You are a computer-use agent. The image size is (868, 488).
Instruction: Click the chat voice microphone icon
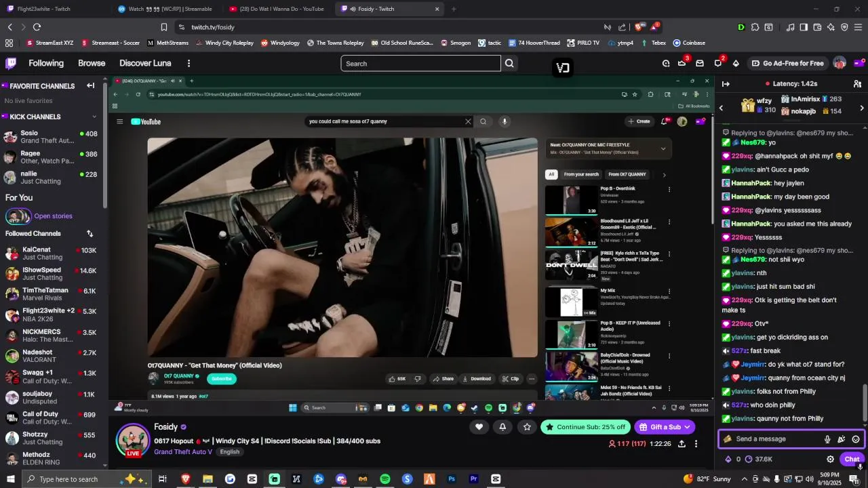point(827,439)
